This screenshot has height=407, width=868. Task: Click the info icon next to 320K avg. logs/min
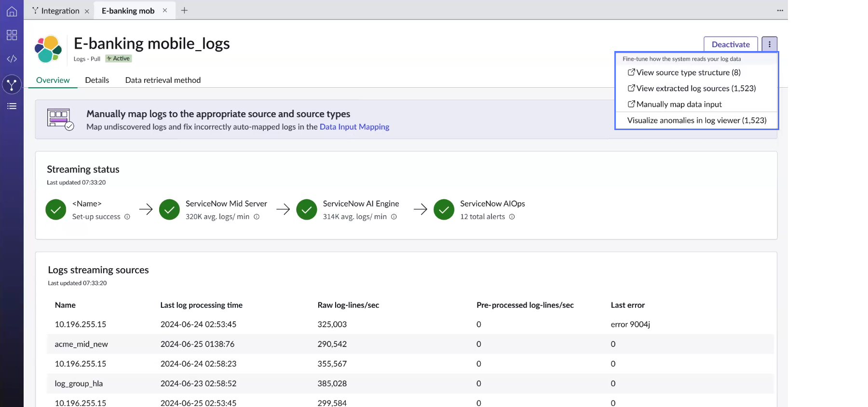coord(257,217)
